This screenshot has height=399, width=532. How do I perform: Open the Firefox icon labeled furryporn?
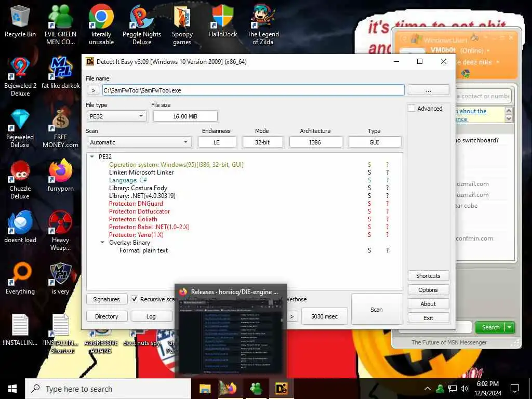point(60,176)
